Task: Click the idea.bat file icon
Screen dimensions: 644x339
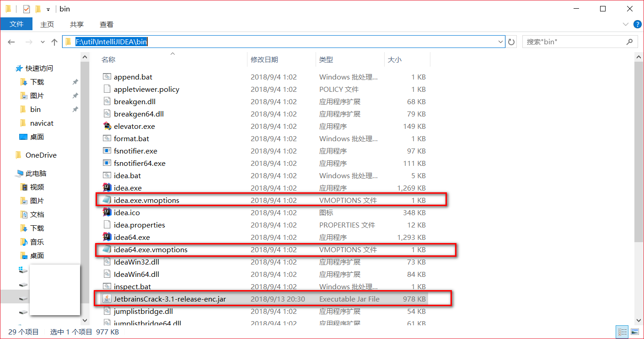Action: pyautogui.click(x=107, y=175)
